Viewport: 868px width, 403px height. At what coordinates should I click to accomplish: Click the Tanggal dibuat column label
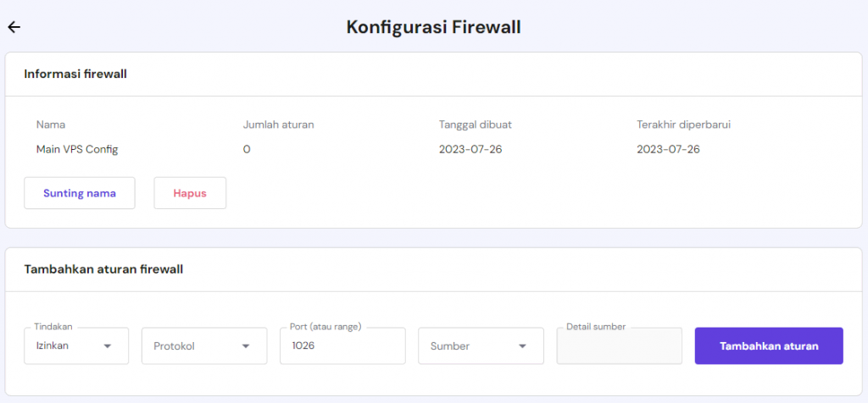point(475,124)
